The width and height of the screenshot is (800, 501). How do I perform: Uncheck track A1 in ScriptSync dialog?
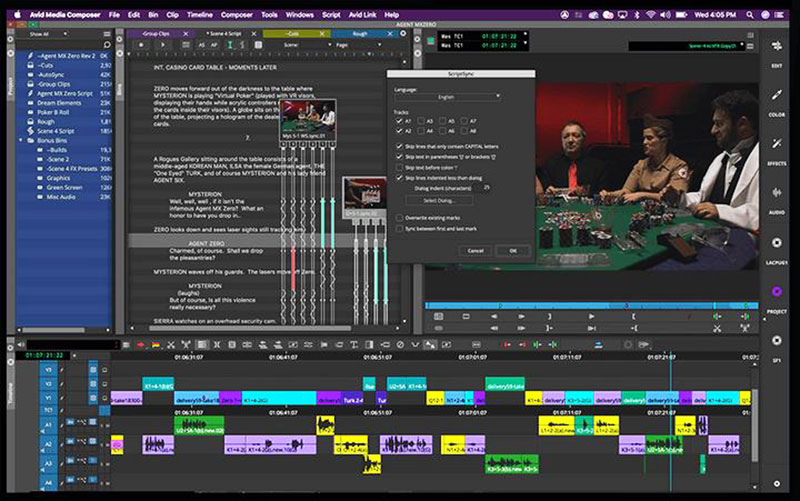point(399,121)
